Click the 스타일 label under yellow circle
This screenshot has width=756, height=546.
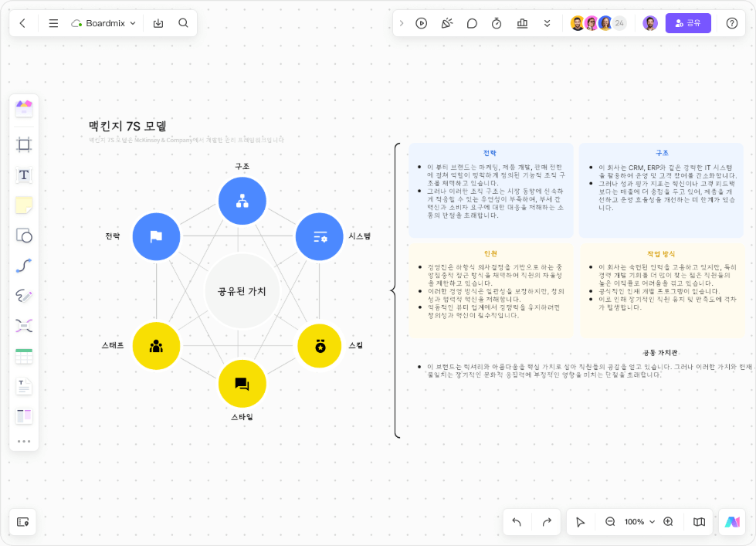tap(242, 417)
